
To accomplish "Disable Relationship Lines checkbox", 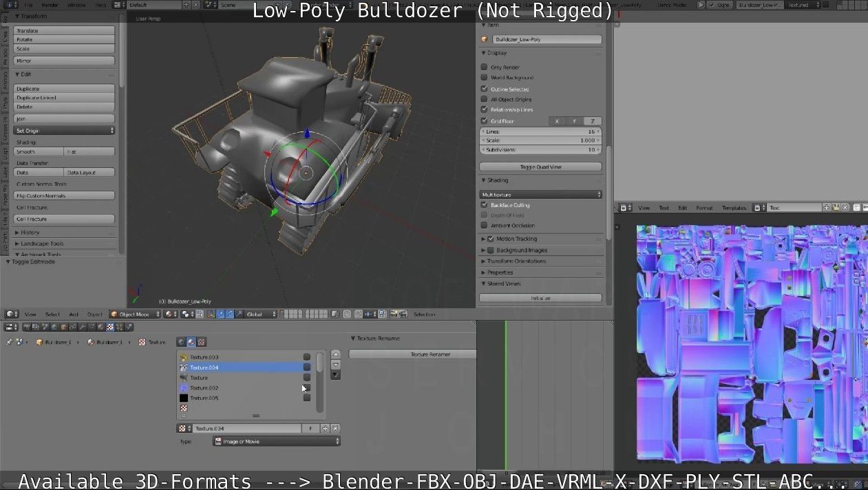I will (x=484, y=109).
